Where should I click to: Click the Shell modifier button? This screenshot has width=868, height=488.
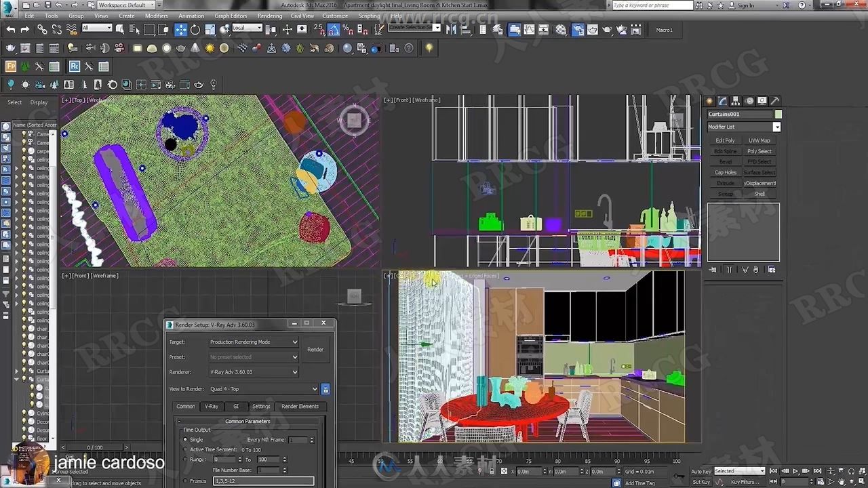coord(759,194)
